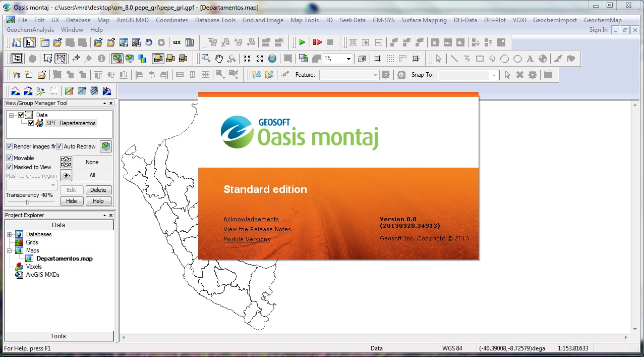644x357 pixels.
Task: Collapse the Data view tree node
Action: click(x=12, y=115)
